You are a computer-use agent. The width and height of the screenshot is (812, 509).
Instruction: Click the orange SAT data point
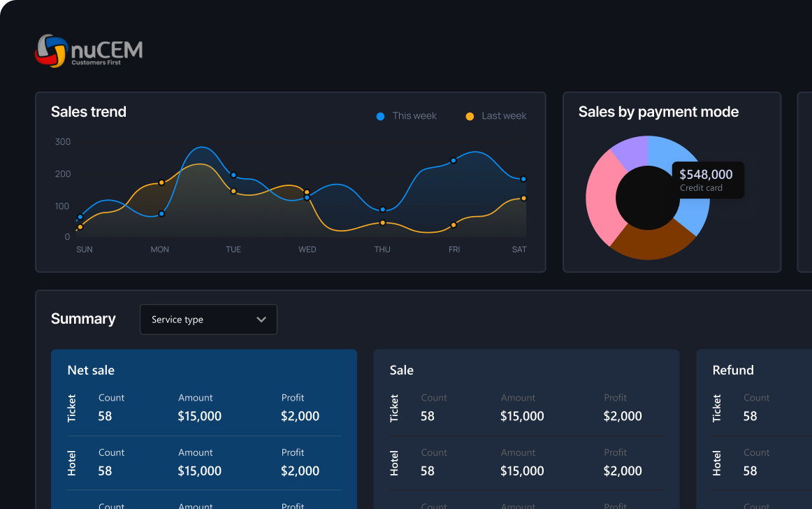pos(523,199)
